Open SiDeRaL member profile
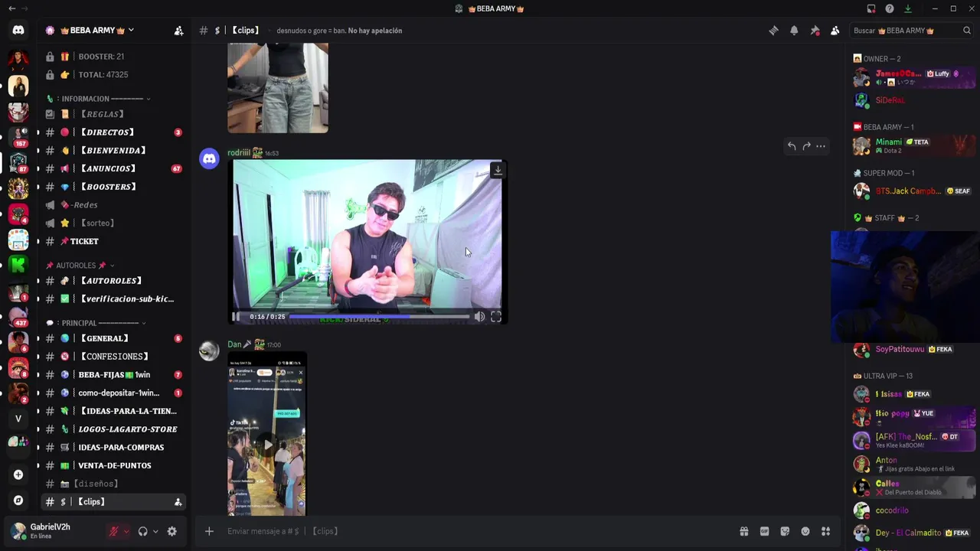This screenshot has width=980, height=551. [914, 100]
